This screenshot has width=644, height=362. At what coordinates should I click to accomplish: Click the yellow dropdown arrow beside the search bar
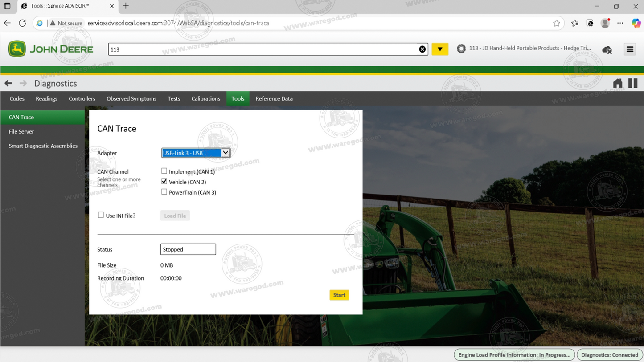point(440,49)
